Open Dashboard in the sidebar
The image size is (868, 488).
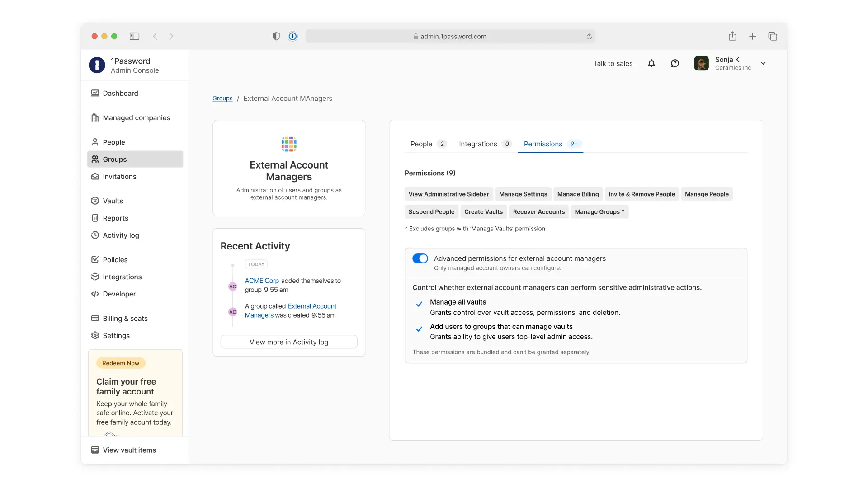(135, 93)
